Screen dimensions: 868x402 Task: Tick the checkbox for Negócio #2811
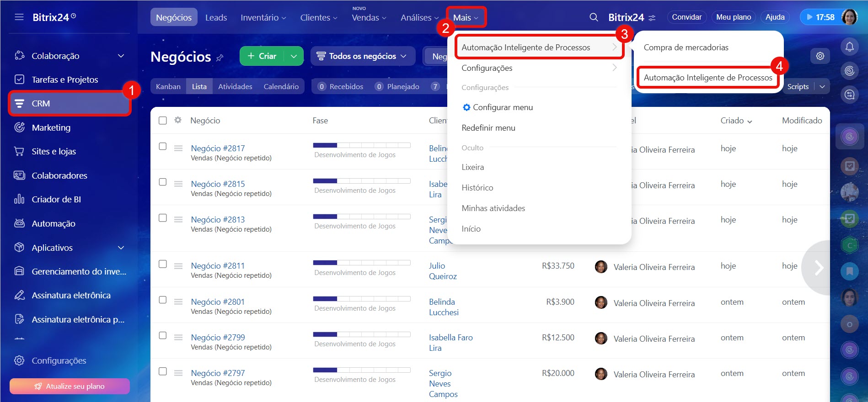(x=162, y=264)
